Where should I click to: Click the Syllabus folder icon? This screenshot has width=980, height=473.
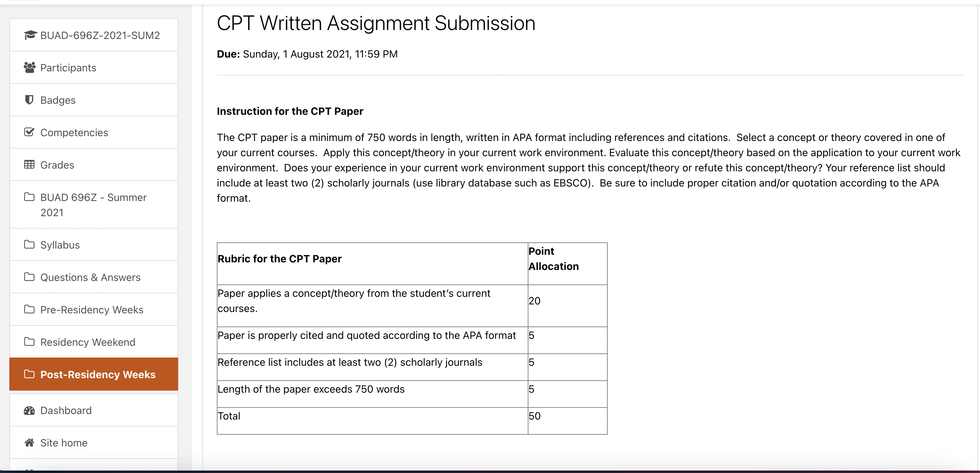[29, 244]
